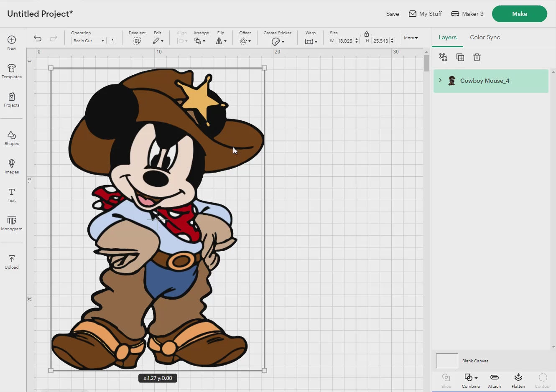The width and height of the screenshot is (556, 392).
Task: Open the Operation Basic Cut dropdown
Action: tap(88, 41)
